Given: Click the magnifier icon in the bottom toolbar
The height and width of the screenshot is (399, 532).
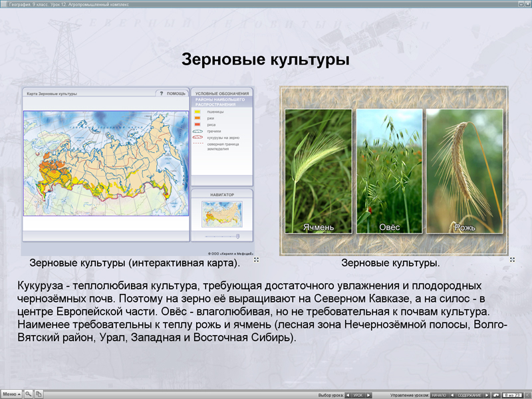Looking at the screenshot, I should pyautogui.click(x=29, y=393).
